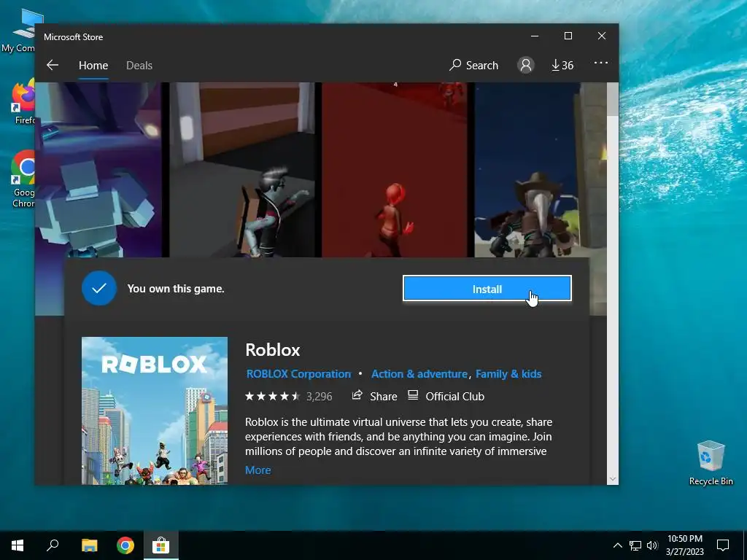Open taskbar search magnifier

click(x=53, y=545)
